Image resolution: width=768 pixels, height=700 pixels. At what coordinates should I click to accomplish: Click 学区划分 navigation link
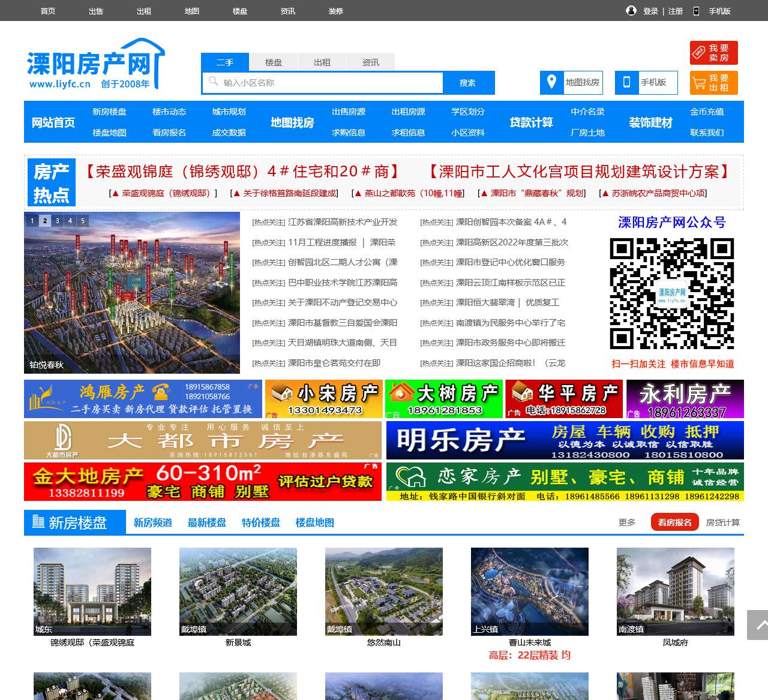click(468, 112)
